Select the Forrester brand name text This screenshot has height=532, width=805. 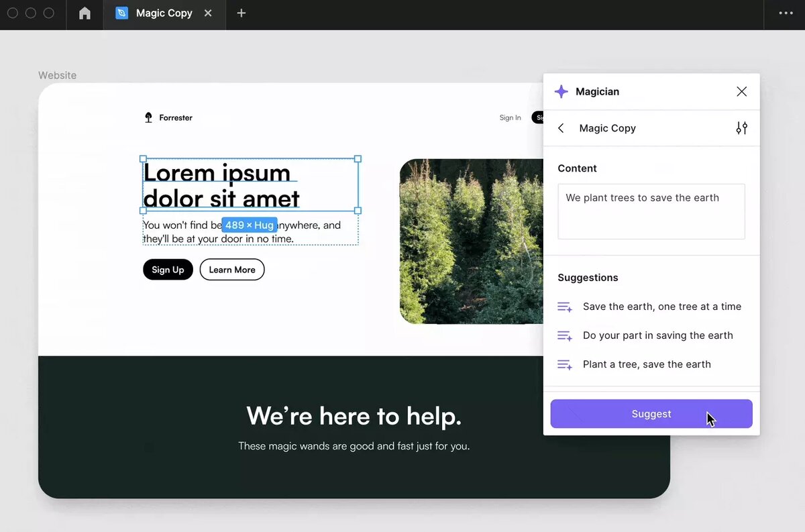click(x=176, y=117)
